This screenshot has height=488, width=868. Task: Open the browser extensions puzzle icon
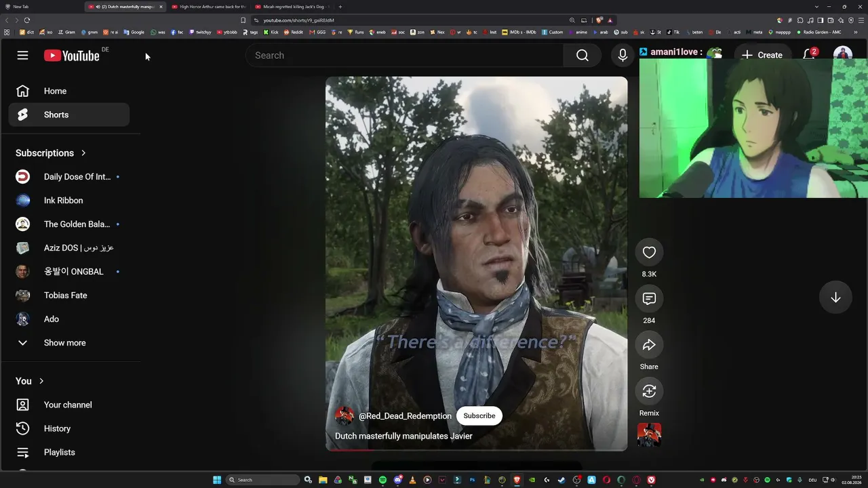point(801,20)
